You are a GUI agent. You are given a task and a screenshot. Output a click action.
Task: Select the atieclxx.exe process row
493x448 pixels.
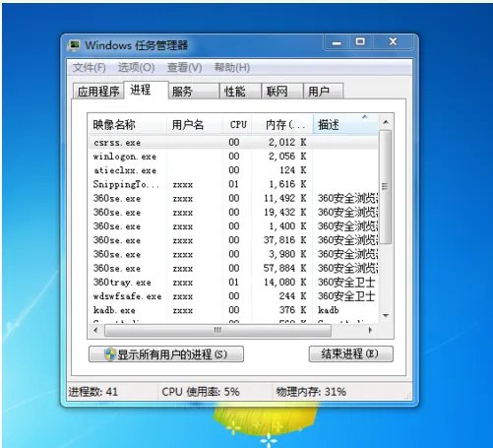point(233,170)
